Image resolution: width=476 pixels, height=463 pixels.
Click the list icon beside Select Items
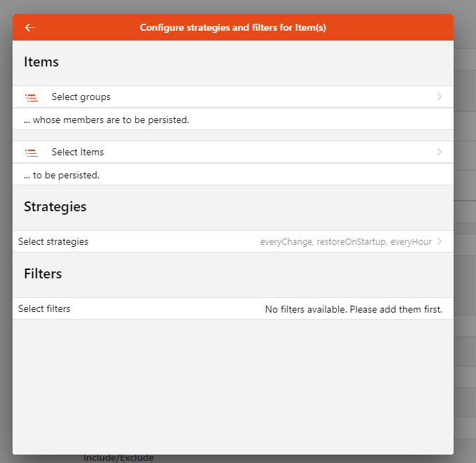[31, 153]
